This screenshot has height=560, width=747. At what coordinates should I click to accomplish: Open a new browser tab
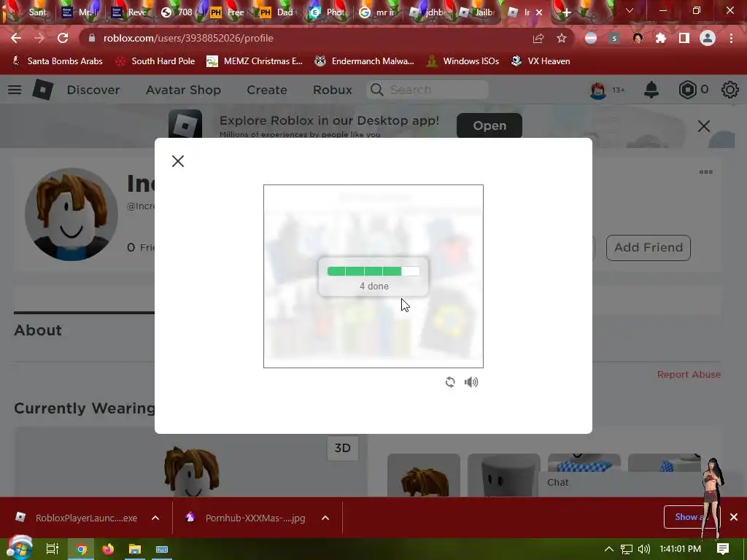tap(566, 12)
